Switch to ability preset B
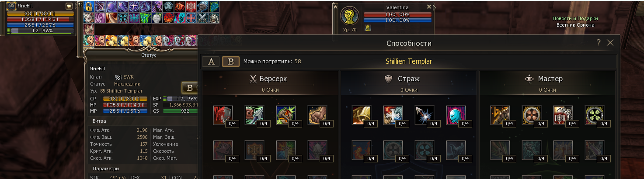The width and height of the screenshot is (644, 179). point(231,62)
